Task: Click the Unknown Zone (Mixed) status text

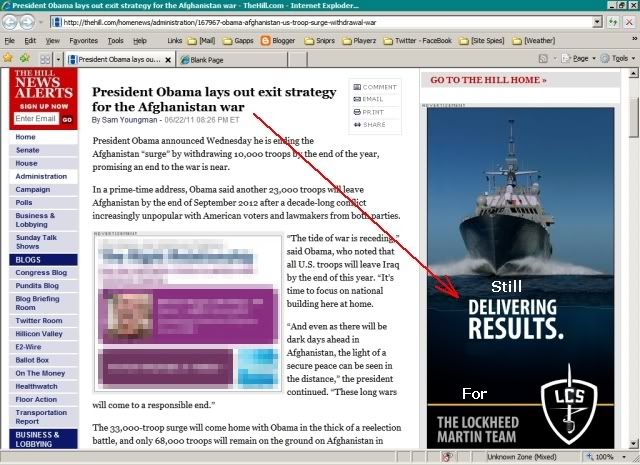Action: (x=522, y=456)
